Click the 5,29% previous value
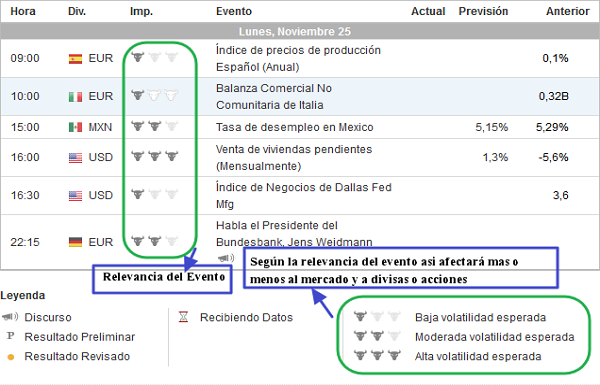The image size is (600, 385). 552,127
